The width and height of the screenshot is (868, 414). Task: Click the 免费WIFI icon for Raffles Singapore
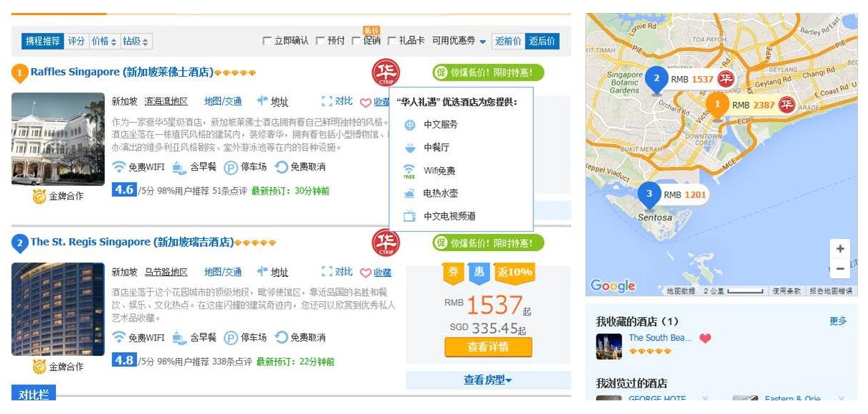click(119, 167)
